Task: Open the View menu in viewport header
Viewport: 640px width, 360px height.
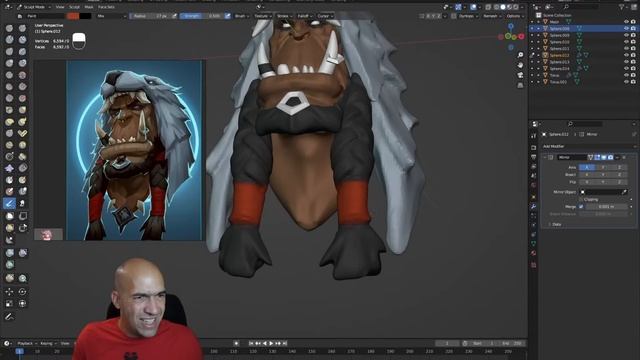Action: point(60,7)
